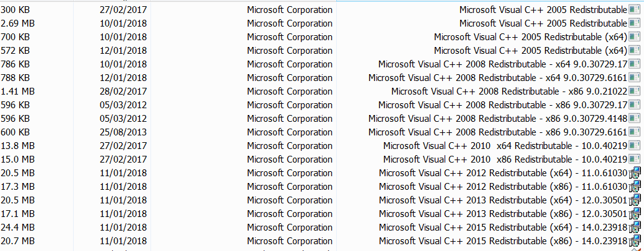Select Visual C++ 2015 Redistributable (x86) 14.0.23918

coord(503,240)
